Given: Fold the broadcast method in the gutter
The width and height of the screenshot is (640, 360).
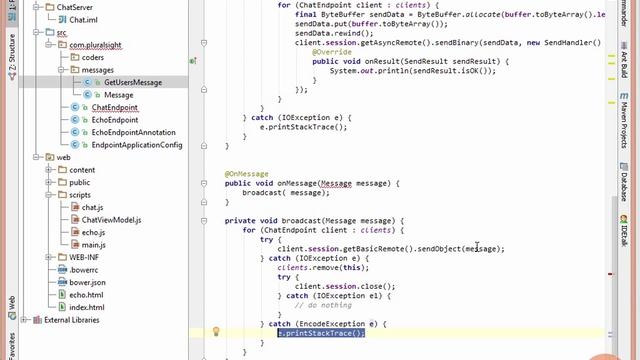Looking at the screenshot, I should [204, 221].
